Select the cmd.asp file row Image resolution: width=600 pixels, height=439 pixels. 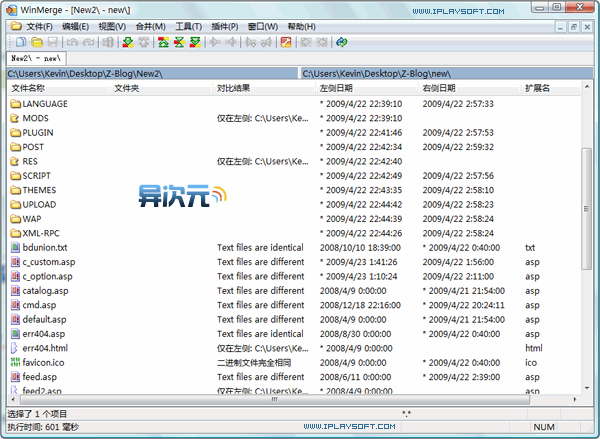coord(294,305)
